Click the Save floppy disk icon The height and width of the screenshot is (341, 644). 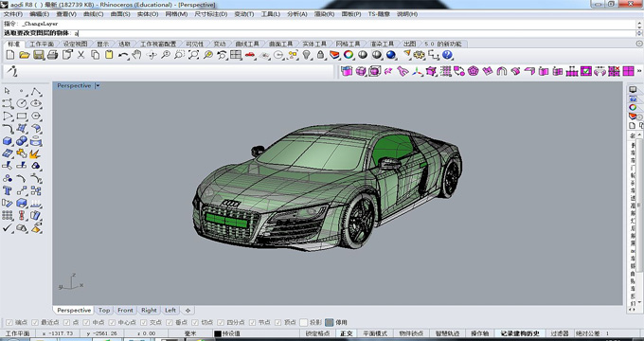click(39, 55)
